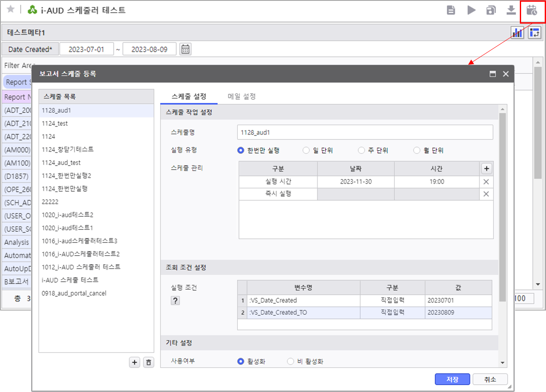The height and width of the screenshot is (392, 546).
Task: Click the background grid's down scroll arrow
Action: [x=538, y=284]
